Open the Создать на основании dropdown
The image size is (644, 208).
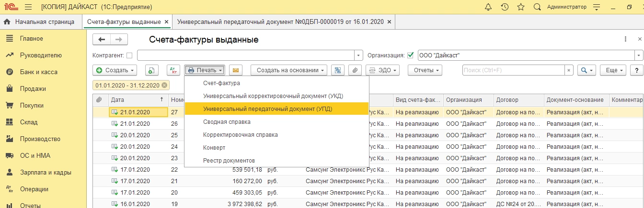coord(288,70)
